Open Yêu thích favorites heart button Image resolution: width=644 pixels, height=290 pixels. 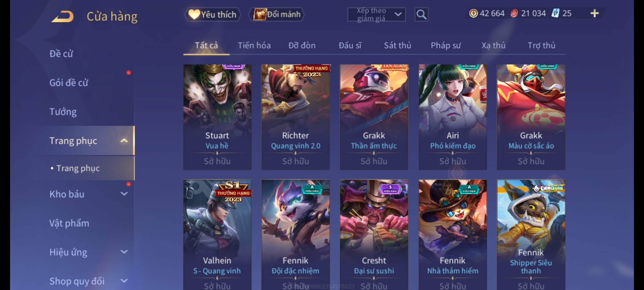213,15
